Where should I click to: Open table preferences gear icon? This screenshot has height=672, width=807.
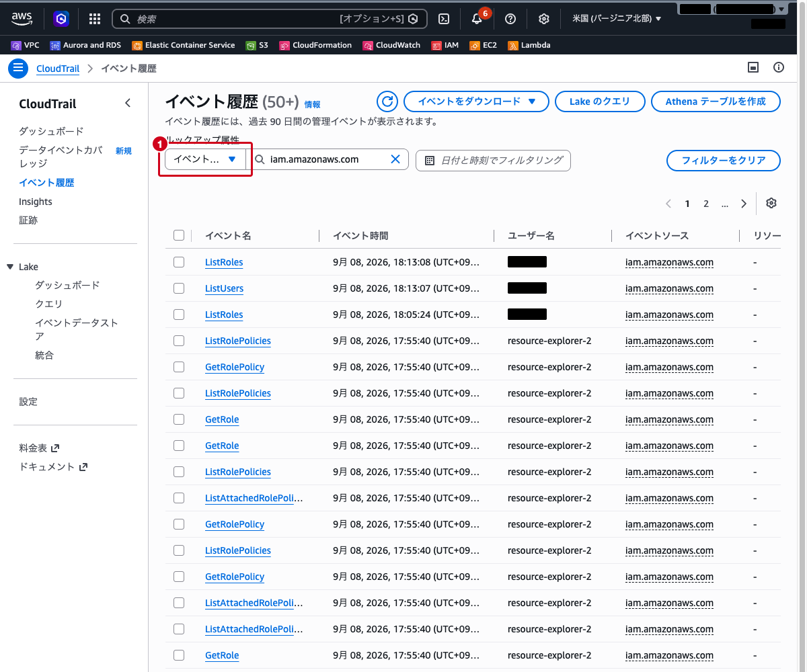click(x=771, y=204)
